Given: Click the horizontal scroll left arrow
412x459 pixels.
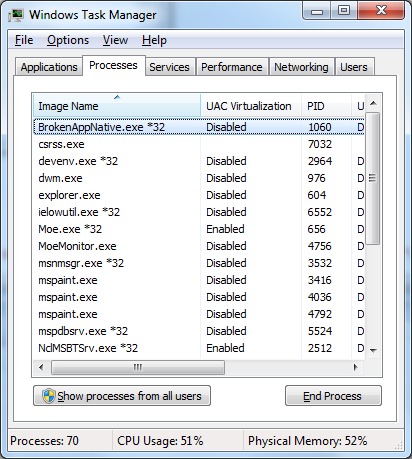Looking at the screenshot, I should (41, 367).
